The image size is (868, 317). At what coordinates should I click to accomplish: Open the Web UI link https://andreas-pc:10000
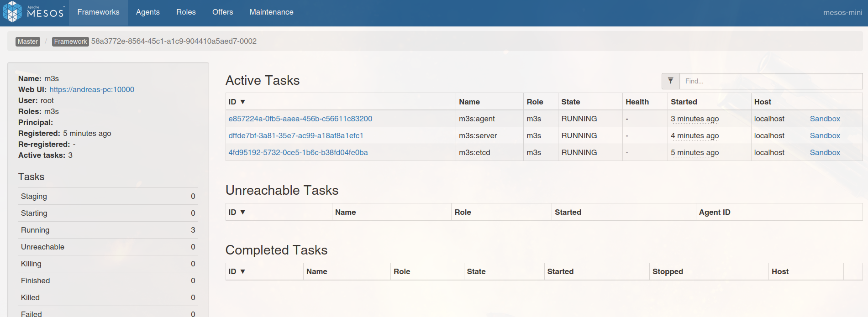tap(92, 89)
